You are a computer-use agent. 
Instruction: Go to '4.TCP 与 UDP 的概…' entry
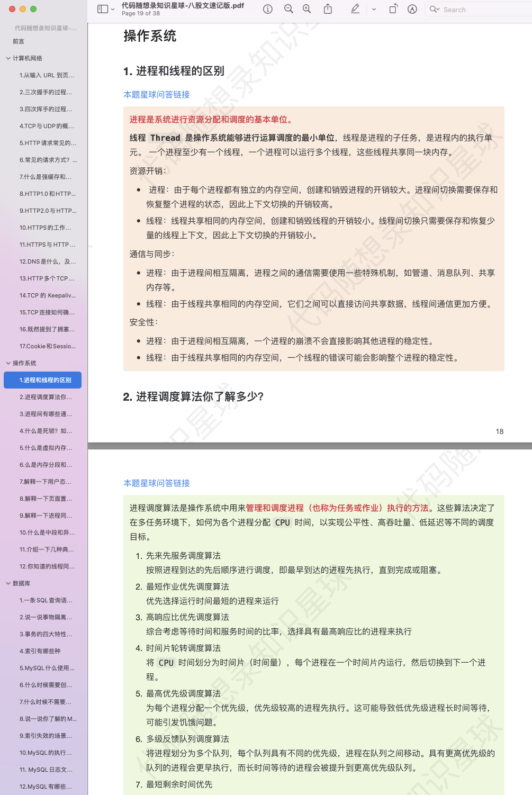click(x=47, y=126)
